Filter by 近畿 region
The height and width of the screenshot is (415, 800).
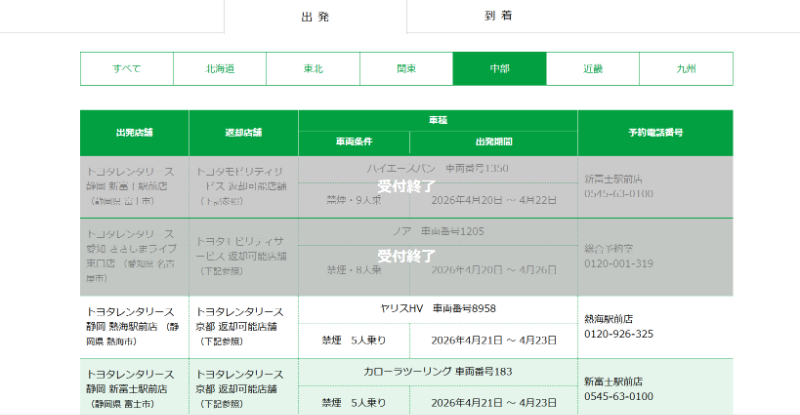pyautogui.click(x=593, y=69)
